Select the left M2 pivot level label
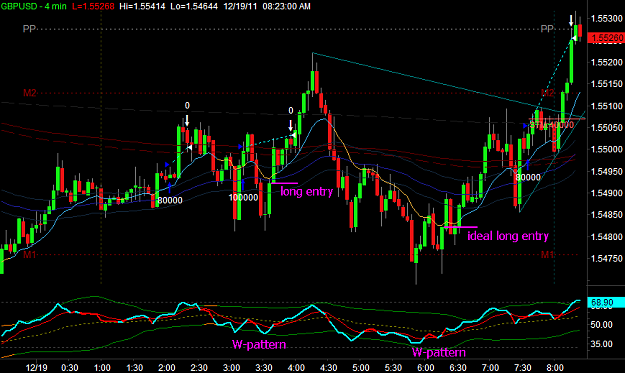The image size is (625, 373). (x=29, y=93)
